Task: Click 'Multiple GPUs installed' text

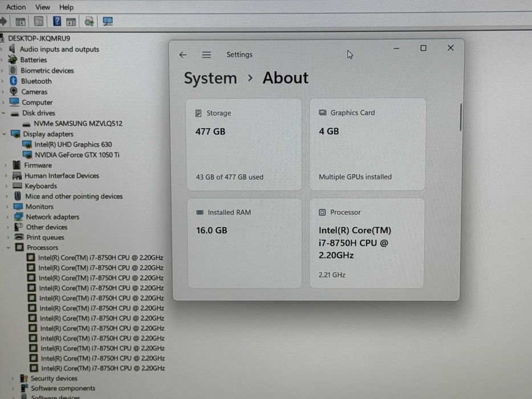Action: tap(355, 177)
